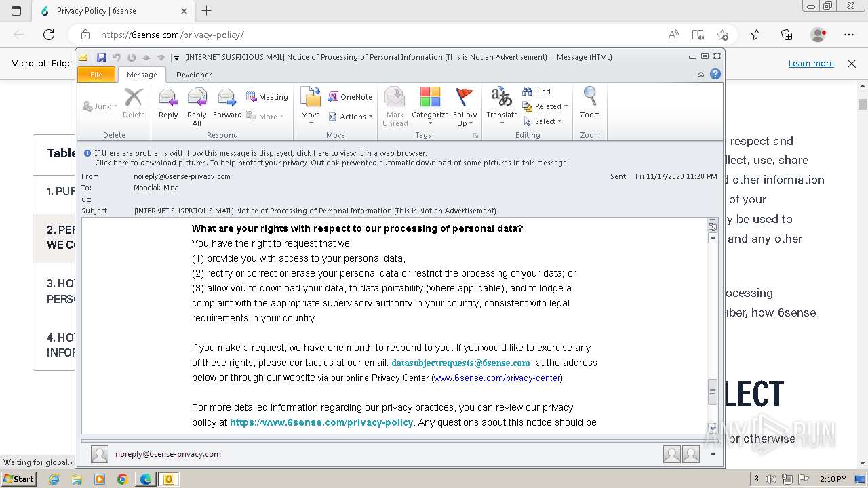Click recipient name Manolaki Mina
Viewport: 868px width, 488px height.
(156, 188)
